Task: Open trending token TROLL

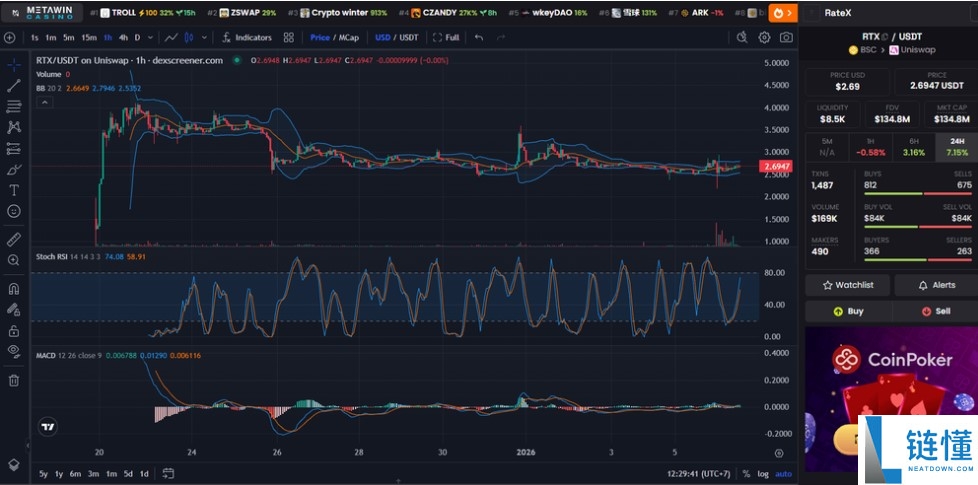Action: pyautogui.click(x=142, y=12)
